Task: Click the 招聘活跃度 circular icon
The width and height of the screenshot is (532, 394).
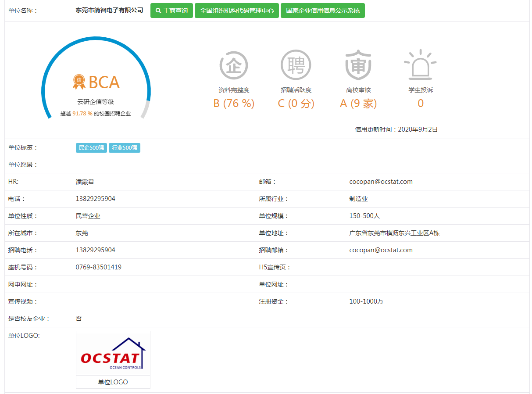Action: [x=296, y=65]
